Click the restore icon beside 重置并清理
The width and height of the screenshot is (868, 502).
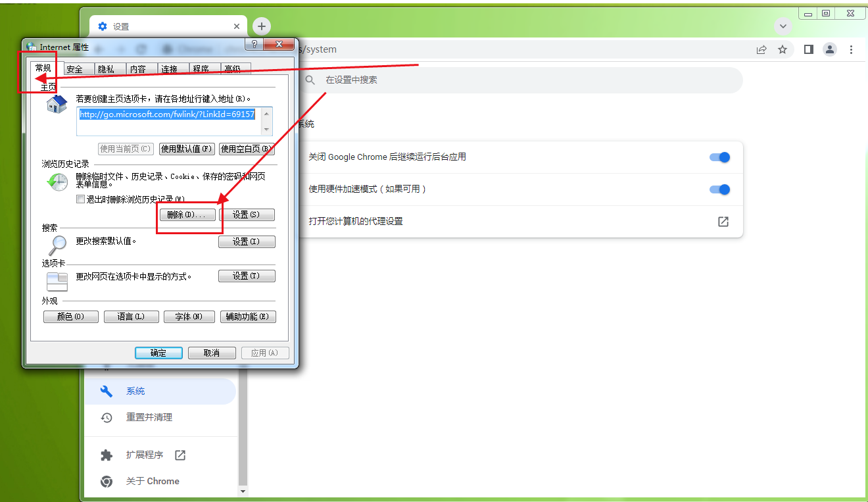pyautogui.click(x=107, y=417)
